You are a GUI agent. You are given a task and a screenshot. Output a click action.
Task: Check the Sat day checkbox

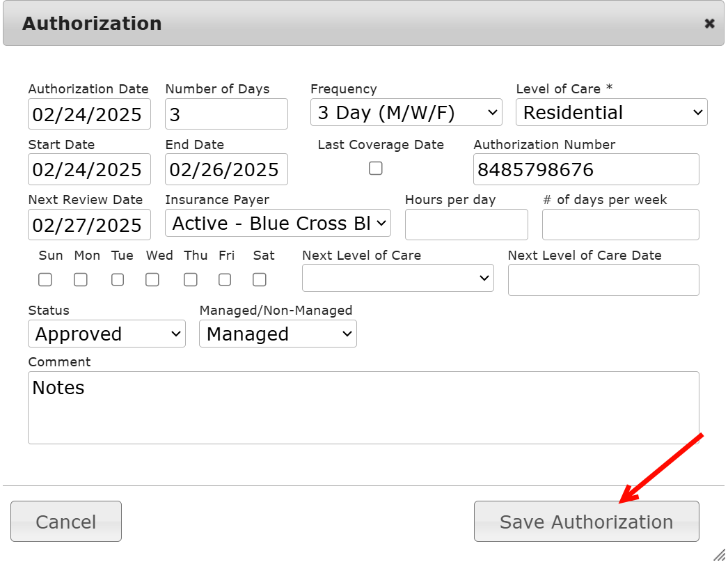click(x=260, y=279)
